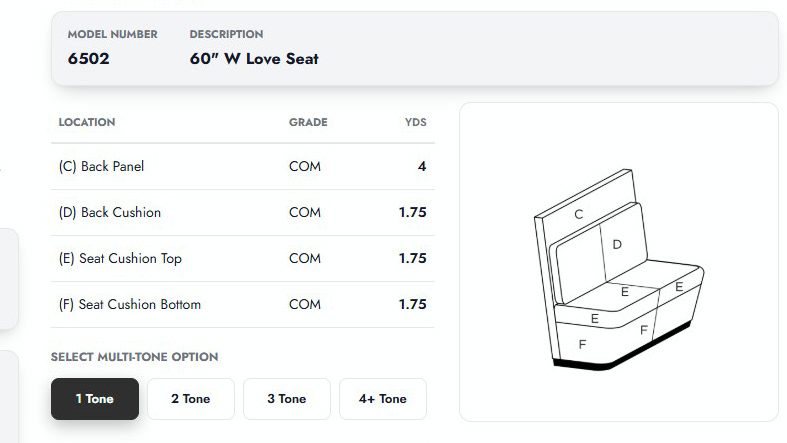
Task: Click the 60" W Love Seat description
Action: (254, 59)
